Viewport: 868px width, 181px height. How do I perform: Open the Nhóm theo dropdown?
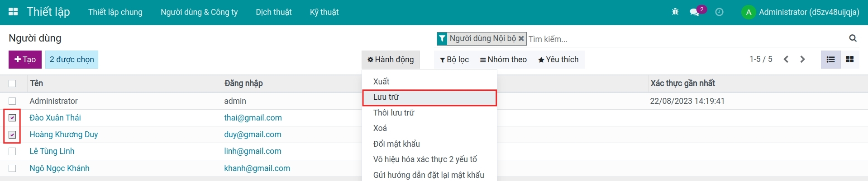(x=503, y=60)
